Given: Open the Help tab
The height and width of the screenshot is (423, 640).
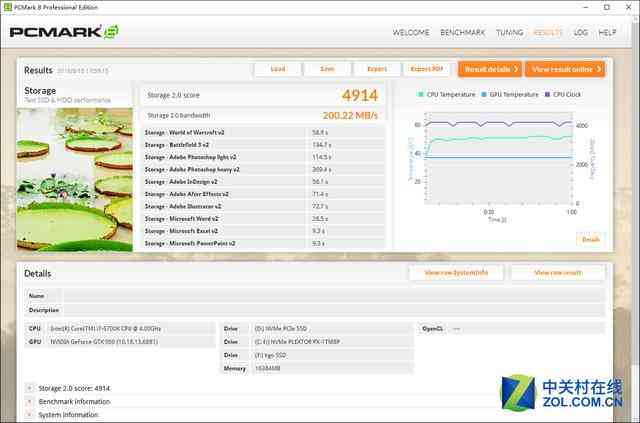Looking at the screenshot, I should [x=607, y=32].
